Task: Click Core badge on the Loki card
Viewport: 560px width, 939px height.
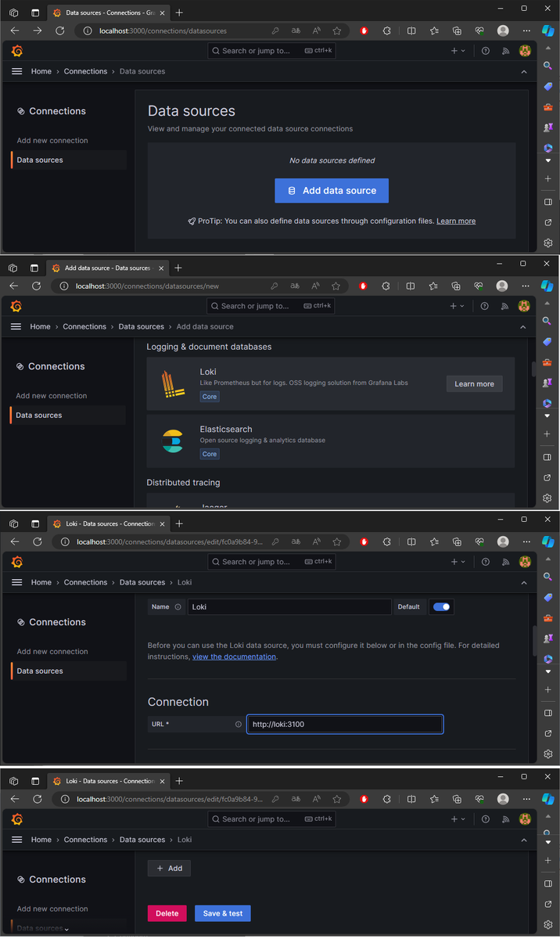Action: tap(210, 397)
